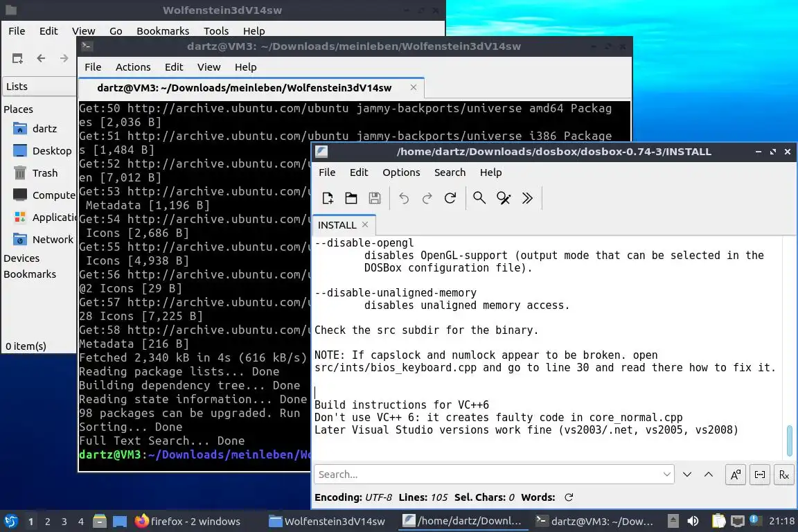This screenshot has width=798, height=532.
Task: Click the Devices section header
Action: [21, 258]
